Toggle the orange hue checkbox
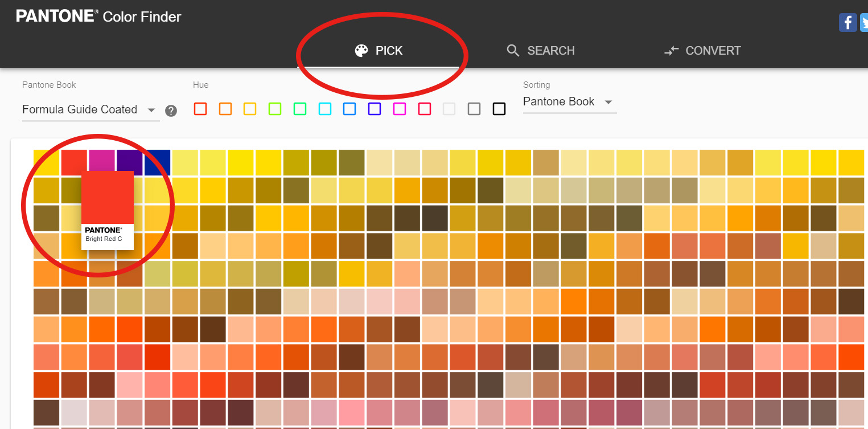The height and width of the screenshot is (429, 868). [x=225, y=109]
